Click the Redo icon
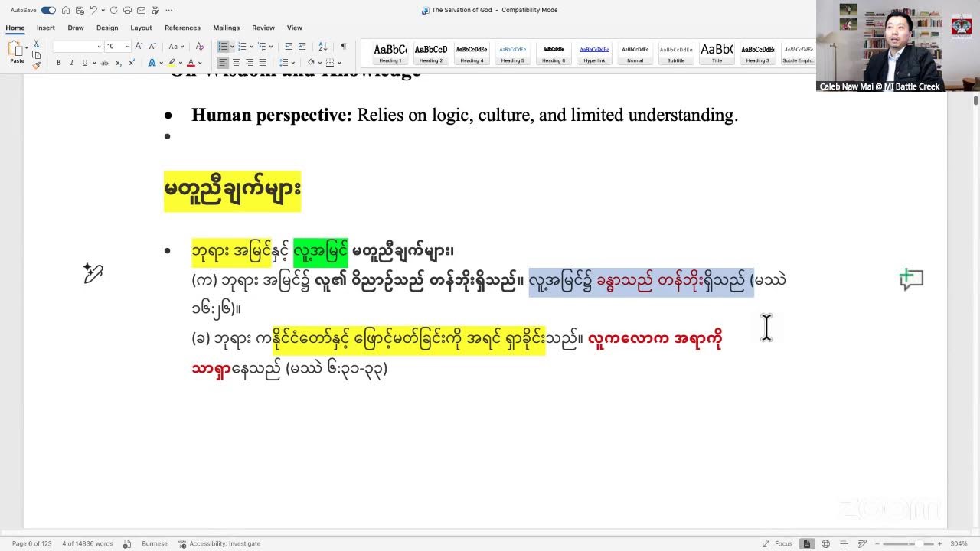This screenshot has width=980, height=551. tap(113, 10)
